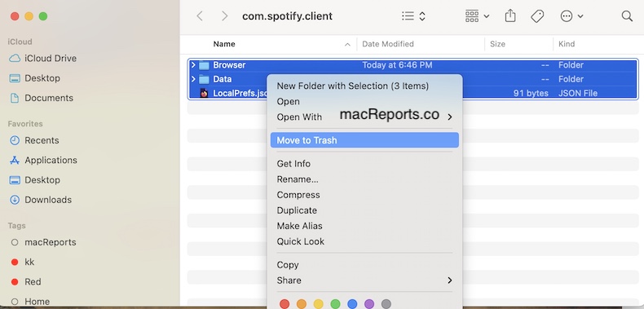Viewport: 644px width, 309px height.
Task: Apply the yellow color tag
Action: tap(318, 304)
